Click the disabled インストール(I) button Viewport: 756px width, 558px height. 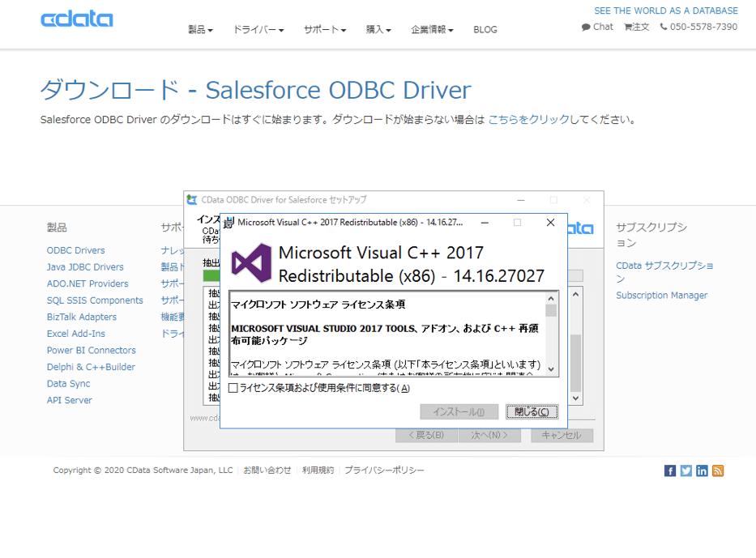coord(459,412)
